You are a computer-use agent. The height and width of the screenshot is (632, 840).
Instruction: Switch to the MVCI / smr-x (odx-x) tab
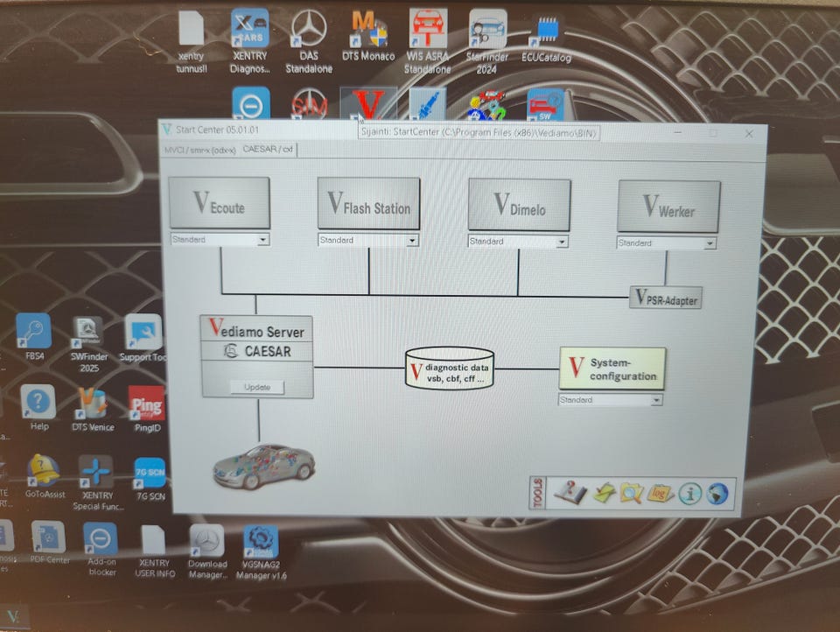199,150
